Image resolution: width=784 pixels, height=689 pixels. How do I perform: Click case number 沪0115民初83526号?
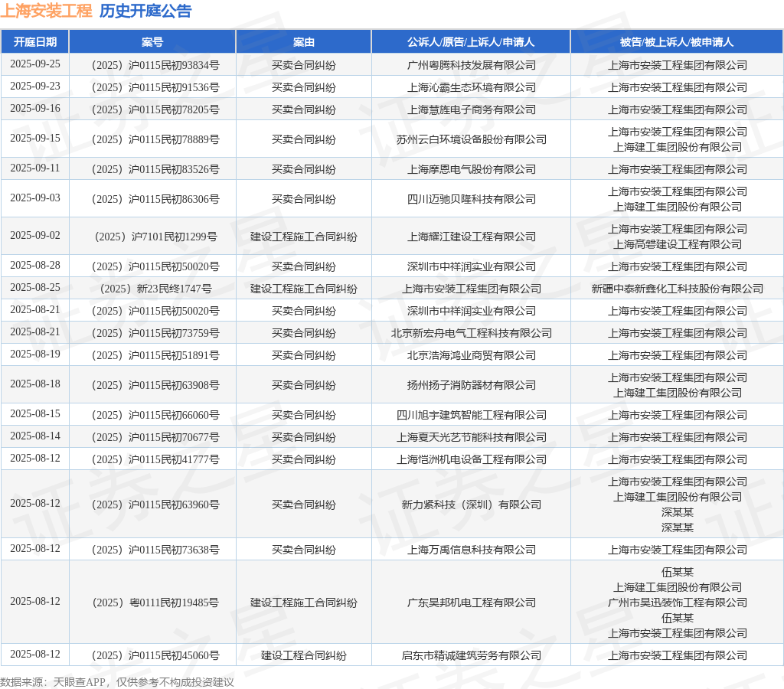click(x=155, y=169)
